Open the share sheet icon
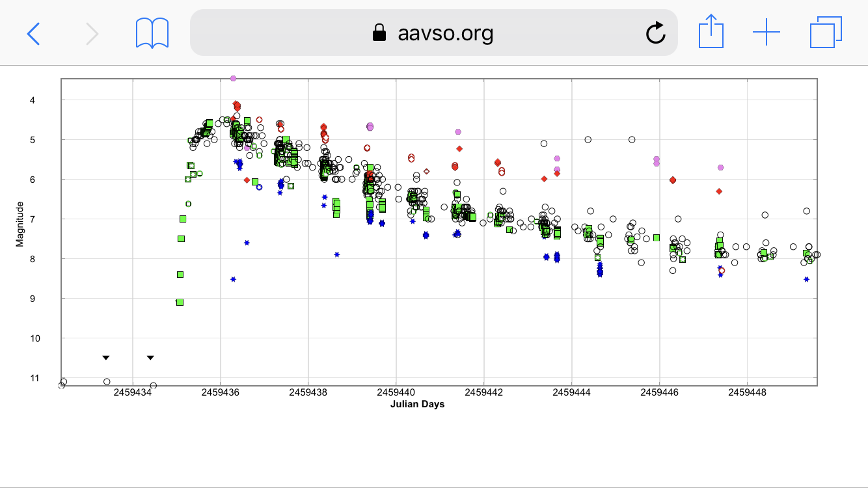The height and width of the screenshot is (488, 868). pos(711,32)
